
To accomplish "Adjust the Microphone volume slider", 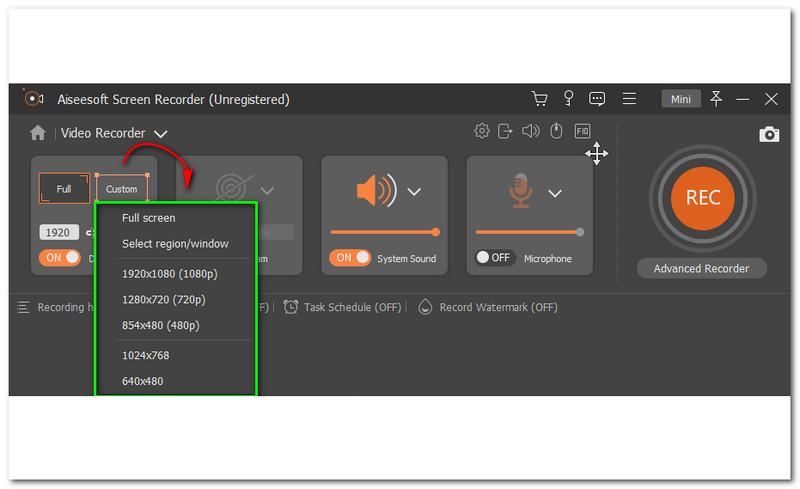I will [530, 232].
